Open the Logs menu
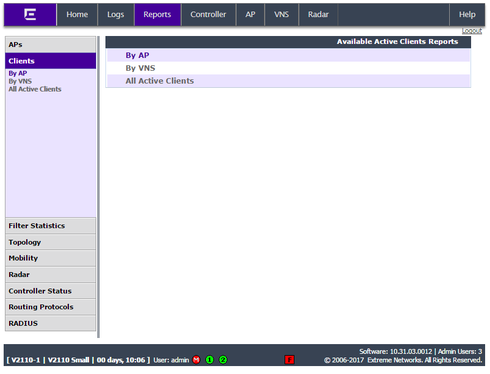 coord(116,15)
